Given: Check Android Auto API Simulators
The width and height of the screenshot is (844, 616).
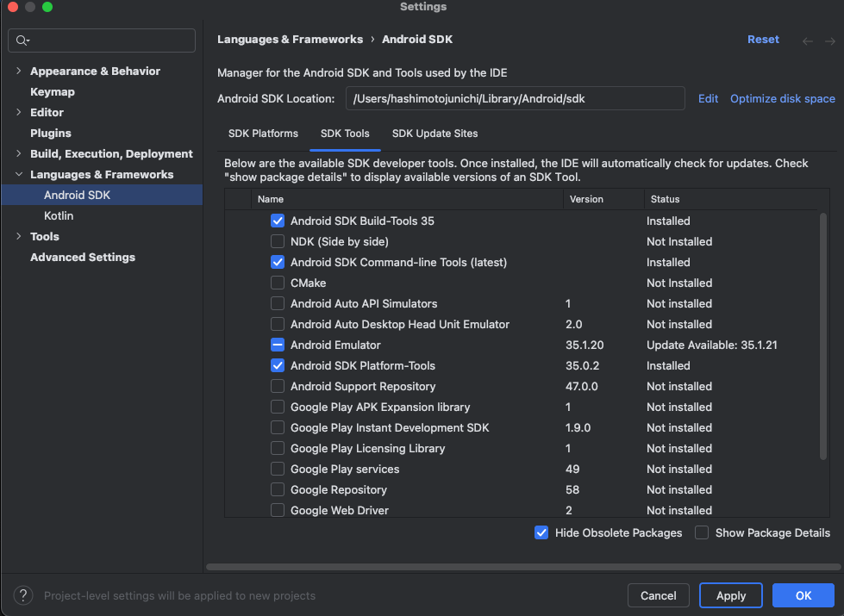Looking at the screenshot, I should [278, 303].
